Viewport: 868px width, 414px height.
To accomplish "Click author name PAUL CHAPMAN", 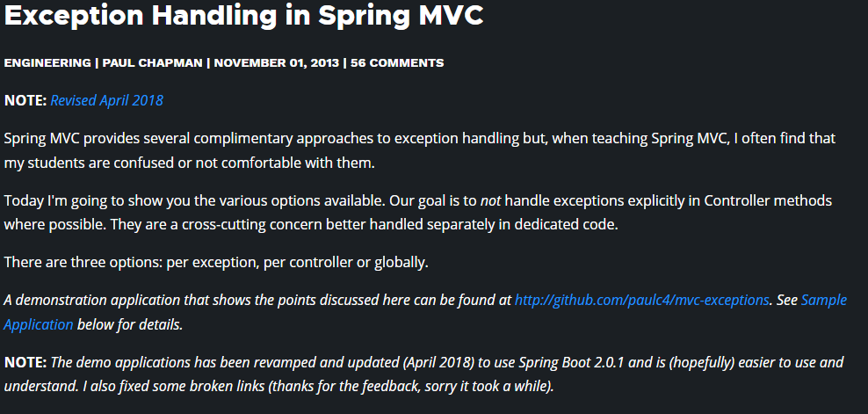I will point(152,62).
